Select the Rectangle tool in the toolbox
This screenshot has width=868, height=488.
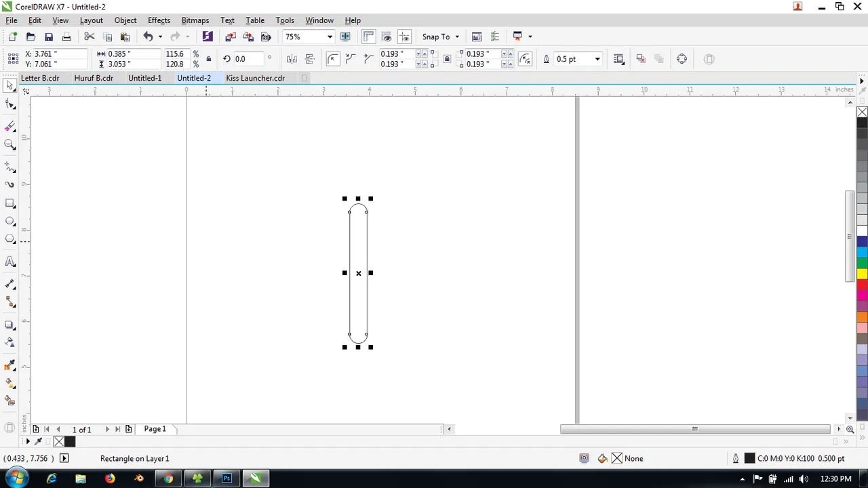click(10, 203)
